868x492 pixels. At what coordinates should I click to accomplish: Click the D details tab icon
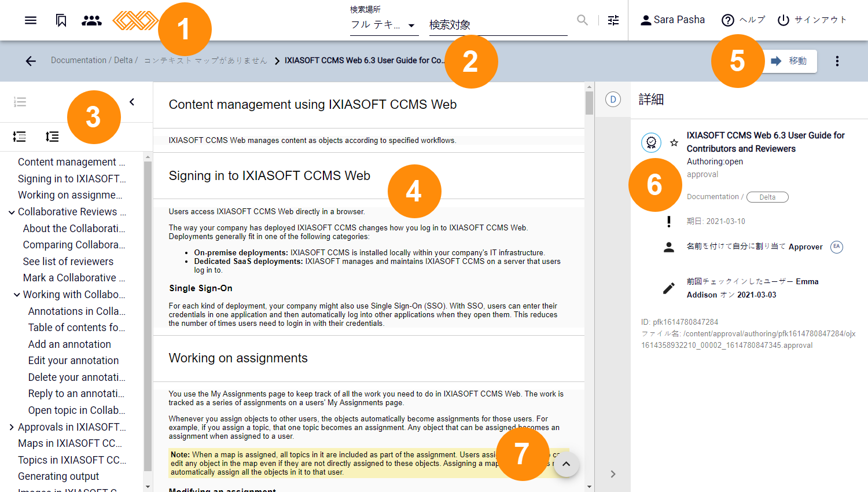(x=613, y=100)
